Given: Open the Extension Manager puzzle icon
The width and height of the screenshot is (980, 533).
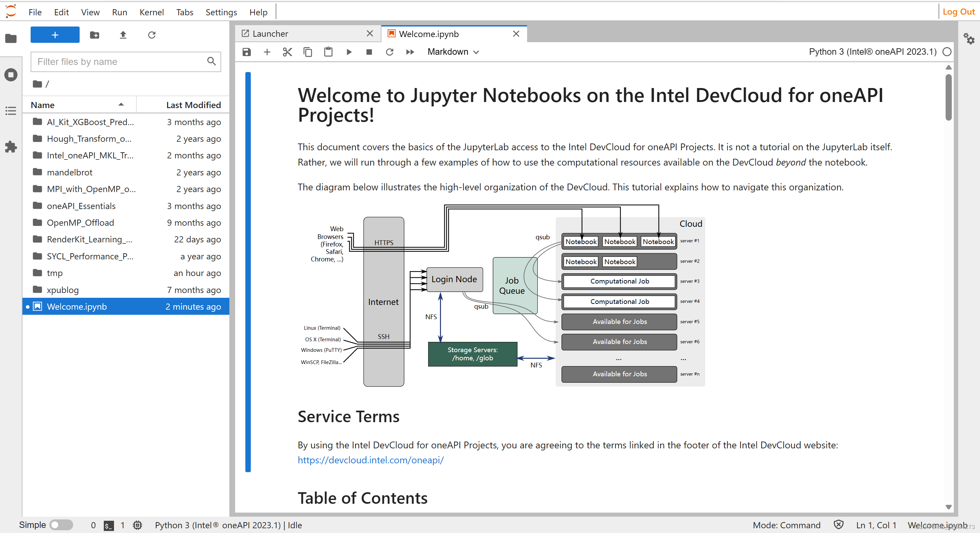Looking at the screenshot, I should pos(11,147).
